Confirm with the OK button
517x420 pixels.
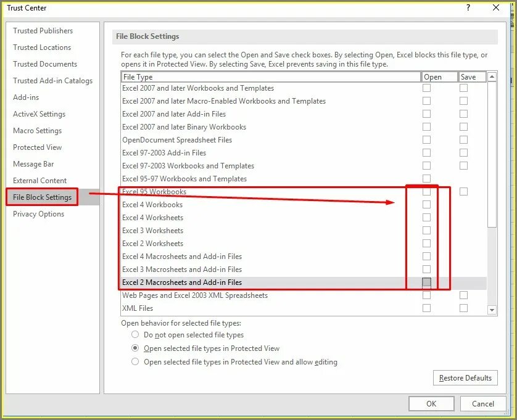[431, 404]
